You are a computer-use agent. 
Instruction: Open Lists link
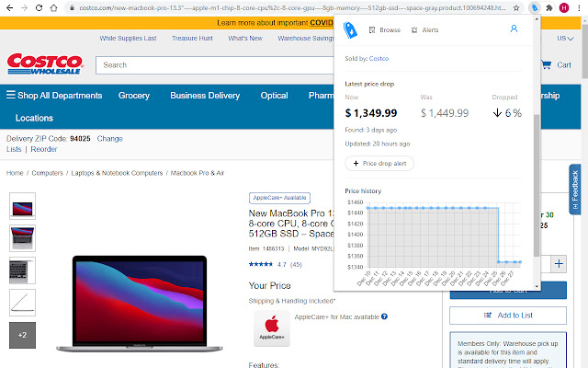14,149
